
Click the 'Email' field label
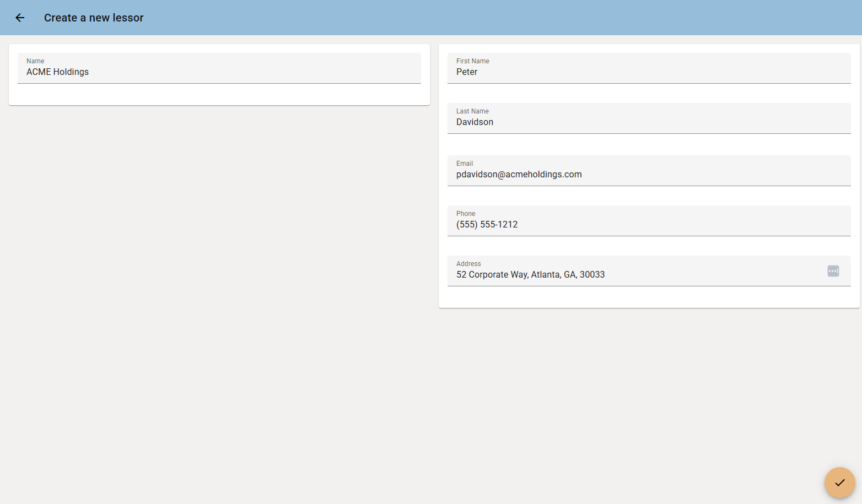click(x=465, y=164)
